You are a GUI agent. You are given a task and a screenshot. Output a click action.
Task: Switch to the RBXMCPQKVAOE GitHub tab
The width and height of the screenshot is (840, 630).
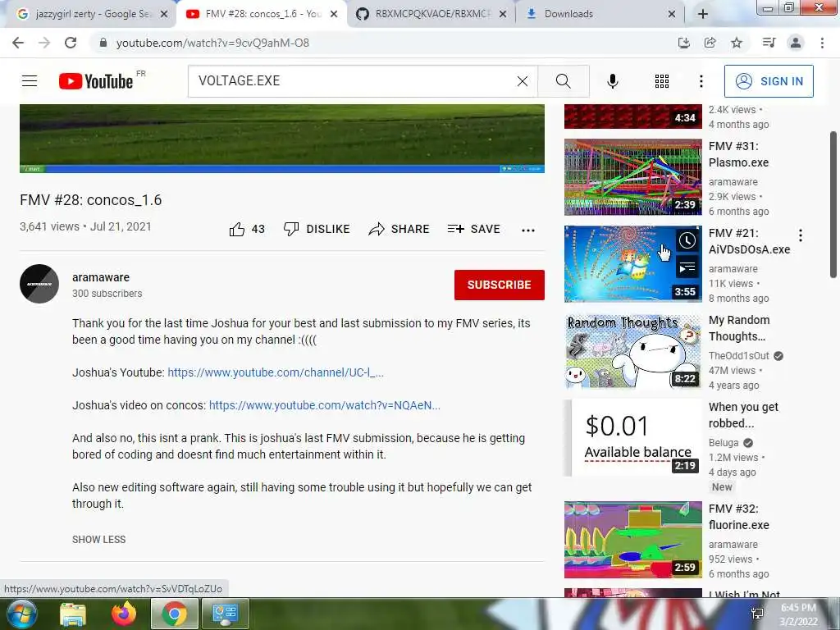pyautogui.click(x=433, y=14)
